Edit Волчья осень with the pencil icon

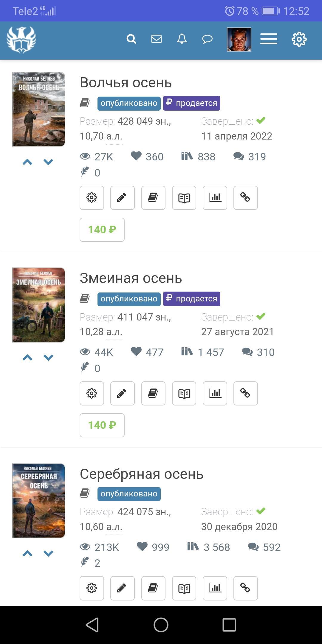(123, 198)
